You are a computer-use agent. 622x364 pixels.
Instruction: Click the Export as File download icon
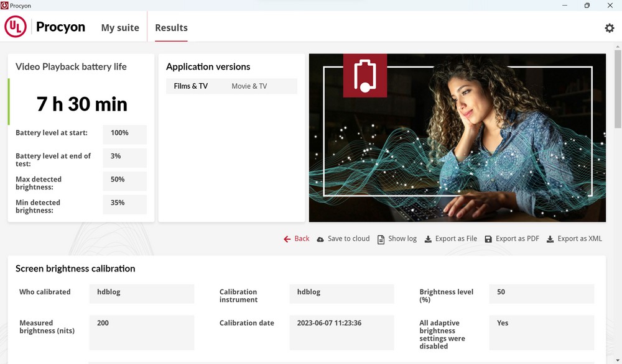pyautogui.click(x=428, y=239)
